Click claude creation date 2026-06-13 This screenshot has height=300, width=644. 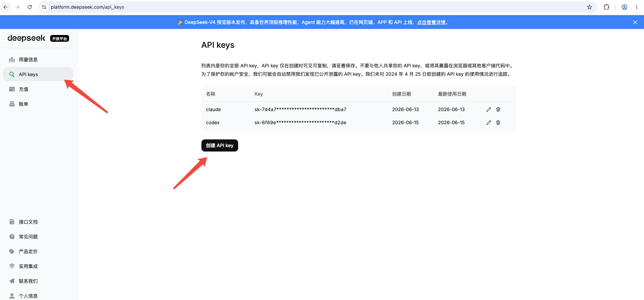tap(405, 109)
